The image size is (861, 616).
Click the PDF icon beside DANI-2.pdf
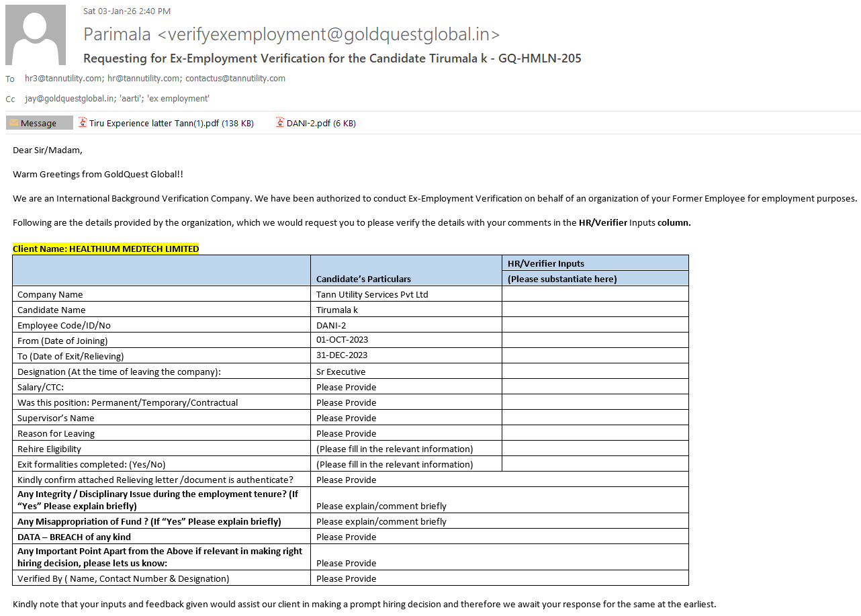[280, 123]
